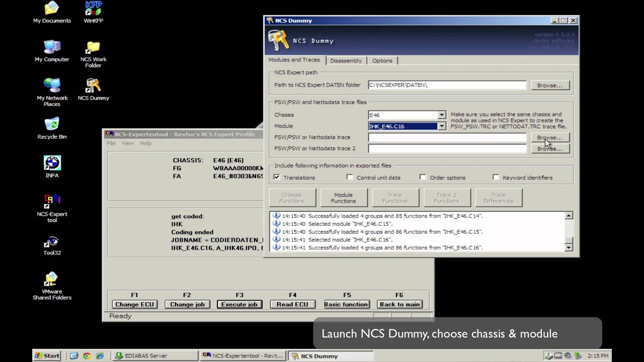Click the first info icon in the log list

point(276,216)
